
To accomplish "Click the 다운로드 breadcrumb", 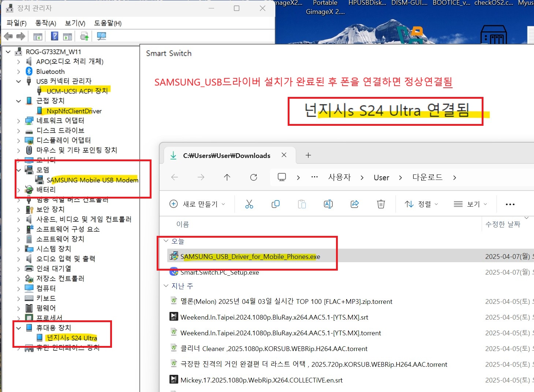I will click(427, 177).
